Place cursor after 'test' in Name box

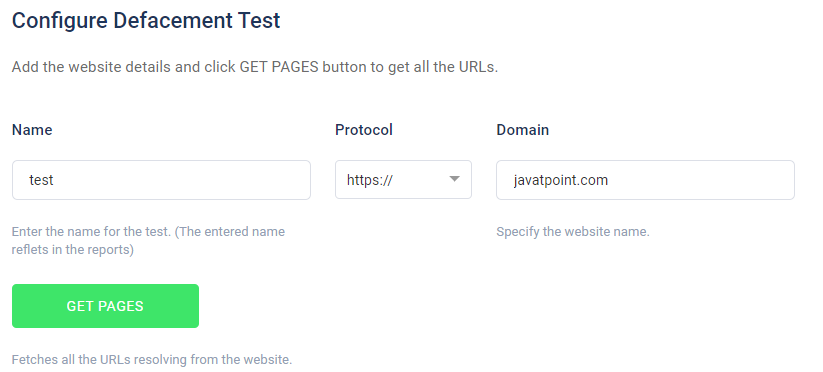55,180
